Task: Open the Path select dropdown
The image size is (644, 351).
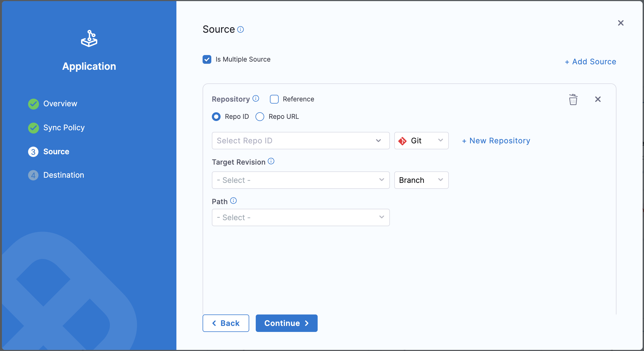Action: (301, 217)
